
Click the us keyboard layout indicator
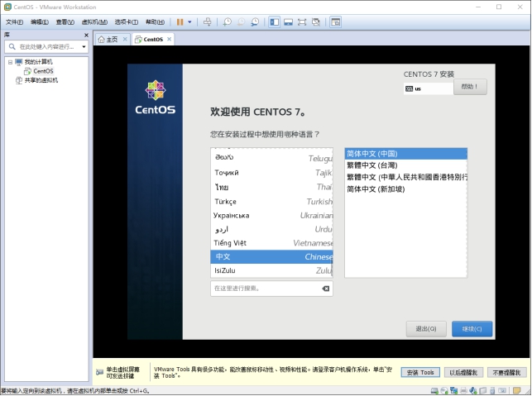click(429, 88)
